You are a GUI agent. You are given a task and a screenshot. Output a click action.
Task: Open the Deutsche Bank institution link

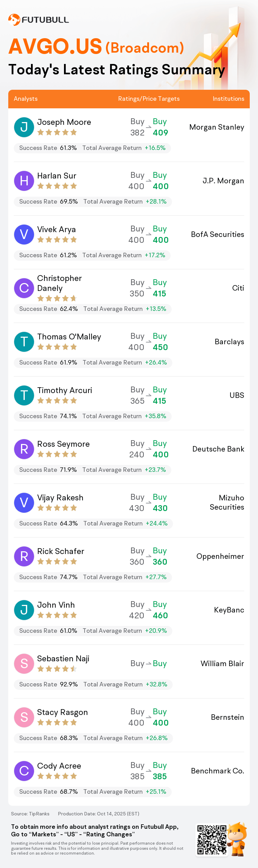[218, 449]
